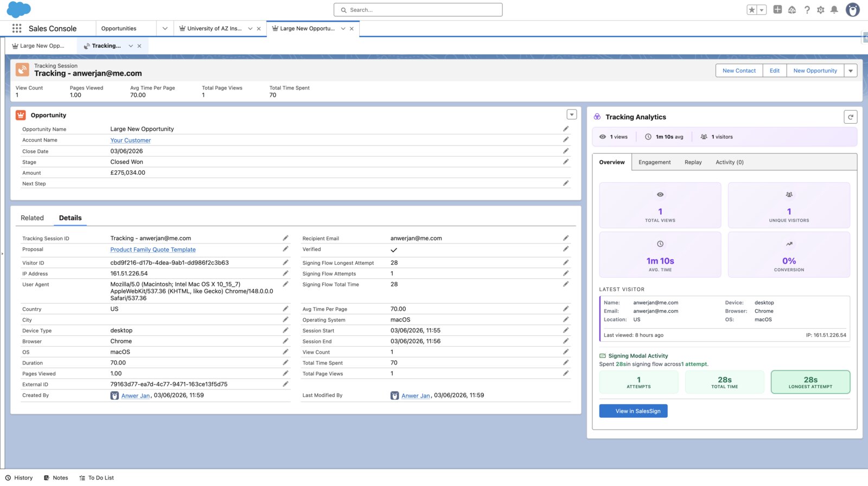868x486 pixels.
Task: Click the Longest Attempt 28s tile
Action: click(810, 382)
